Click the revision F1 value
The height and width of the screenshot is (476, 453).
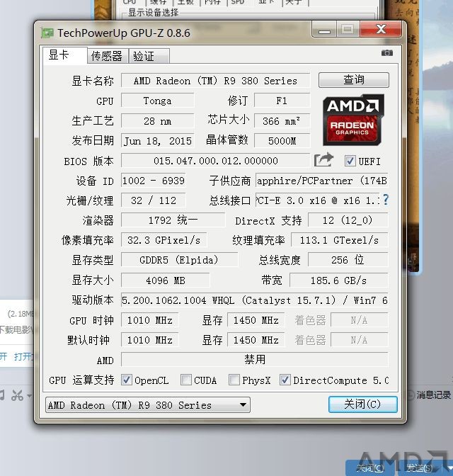282,101
